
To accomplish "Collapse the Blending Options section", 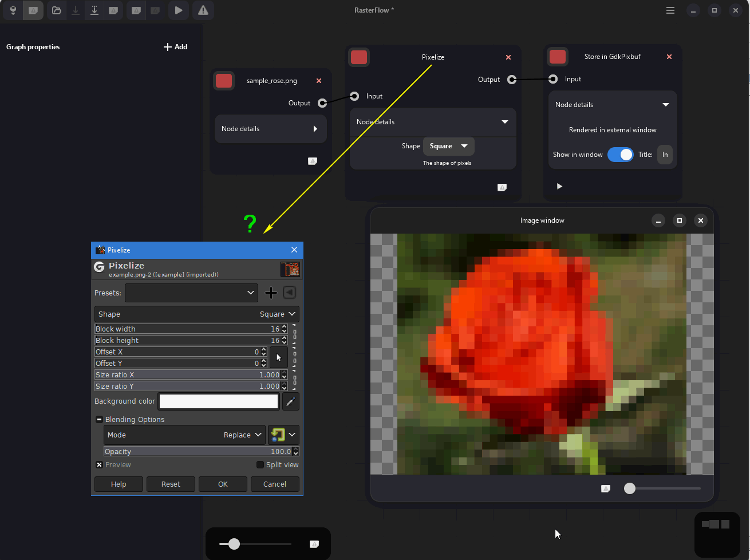I will tap(100, 420).
